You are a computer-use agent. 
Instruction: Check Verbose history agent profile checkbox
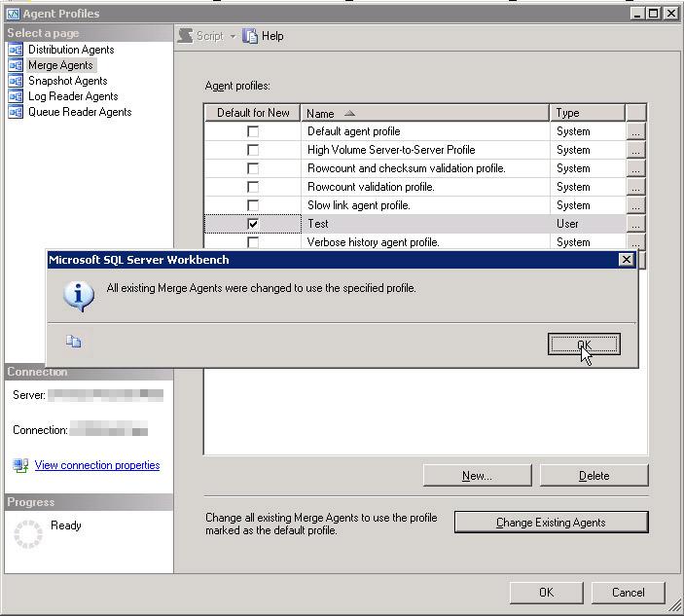click(x=253, y=242)
